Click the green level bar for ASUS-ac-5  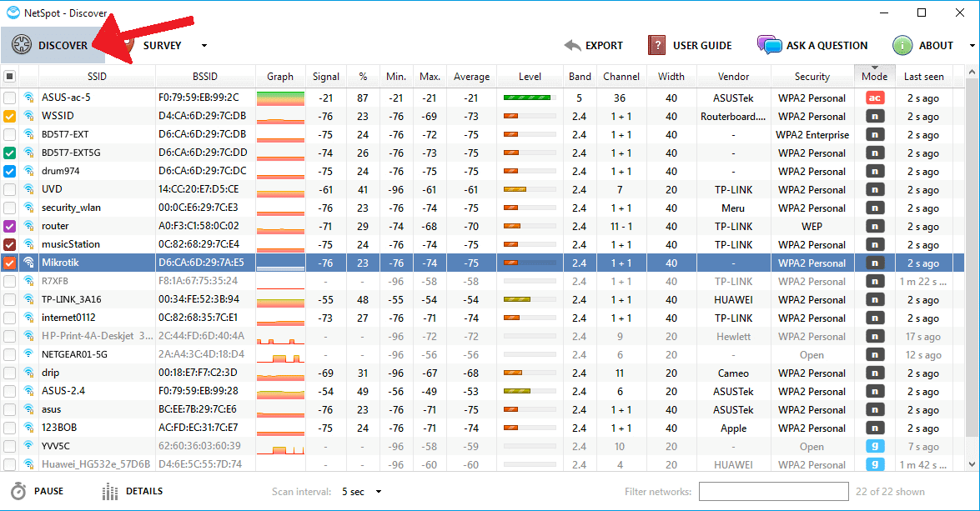click(x=530, y=98)
